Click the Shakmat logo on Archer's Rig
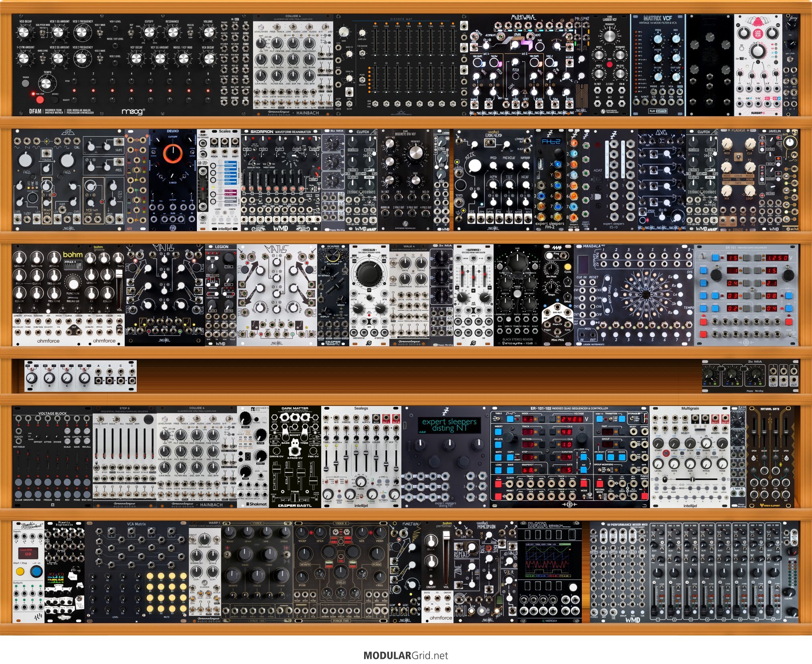 click(257, 504)
